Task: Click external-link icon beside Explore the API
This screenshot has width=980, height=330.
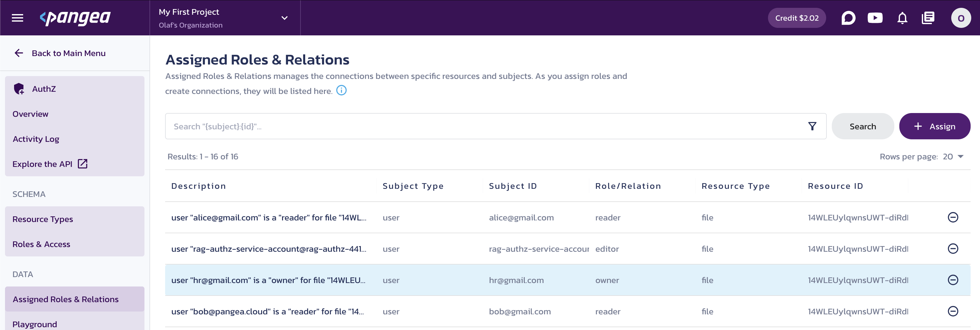Action: point(83,164)
